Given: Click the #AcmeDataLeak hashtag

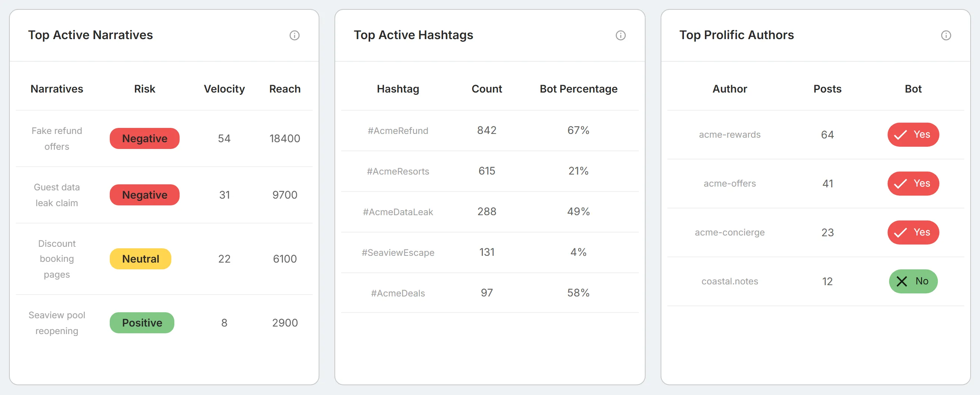Looking at the screenshot, I should click(398, 212).
